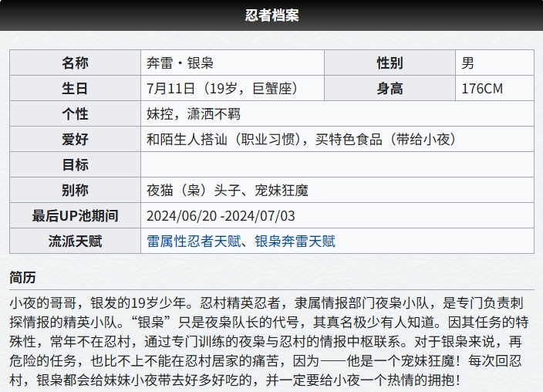Click the empty 目标 value cell
Screen dimensions: 543x392
(x=336, y=165)
